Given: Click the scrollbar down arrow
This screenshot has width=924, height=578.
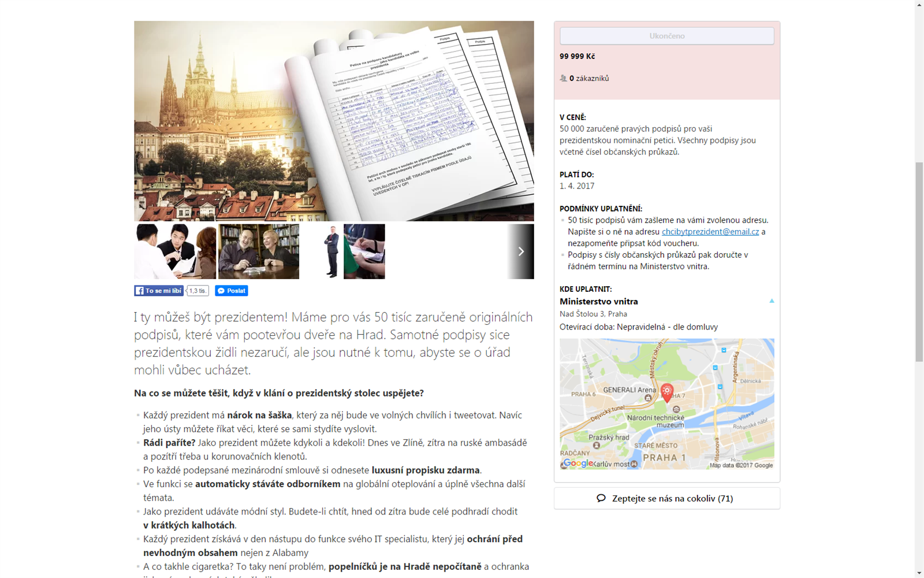Looking at the screenshot, I should click(x=919, y=573).
